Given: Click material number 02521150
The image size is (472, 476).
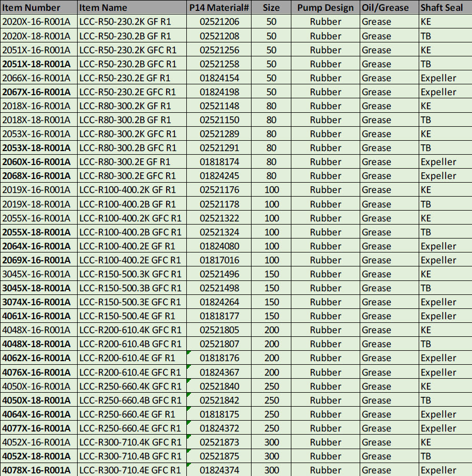Looking at the screenshot, I should 219,120.
